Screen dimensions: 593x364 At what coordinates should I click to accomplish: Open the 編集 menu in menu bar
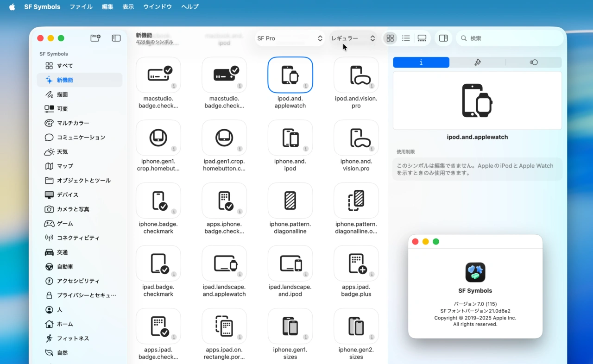107,7
